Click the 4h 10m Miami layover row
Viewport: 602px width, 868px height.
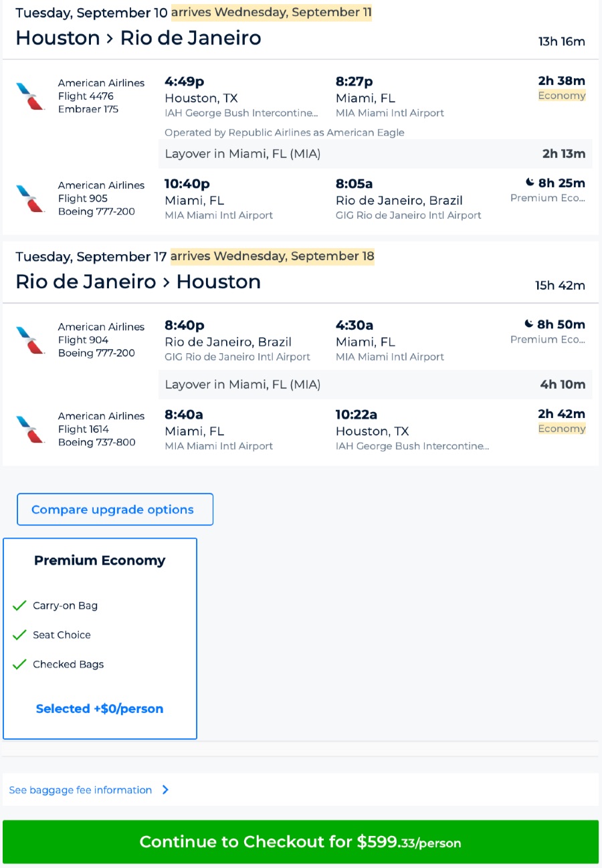click(x=375, y=385)
